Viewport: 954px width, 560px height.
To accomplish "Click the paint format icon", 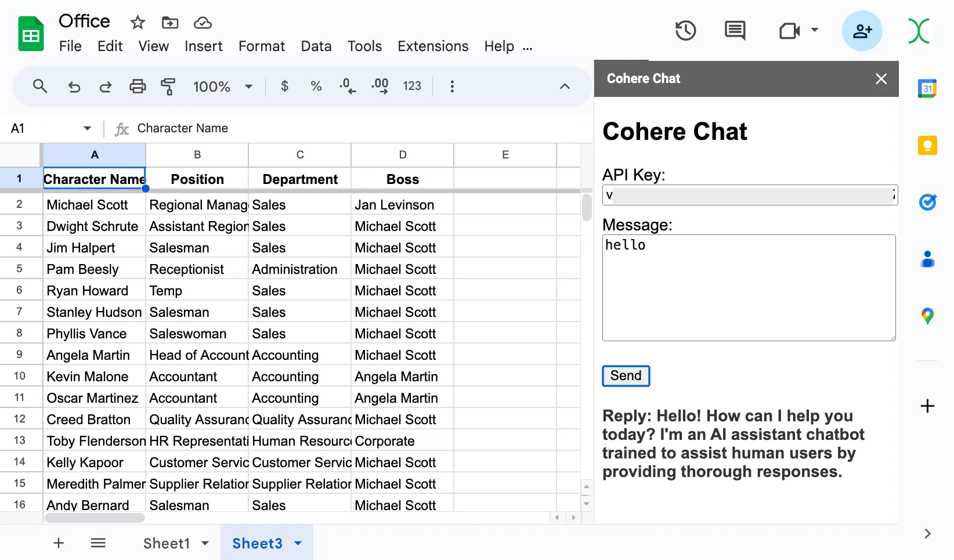I will coord(168,86).
